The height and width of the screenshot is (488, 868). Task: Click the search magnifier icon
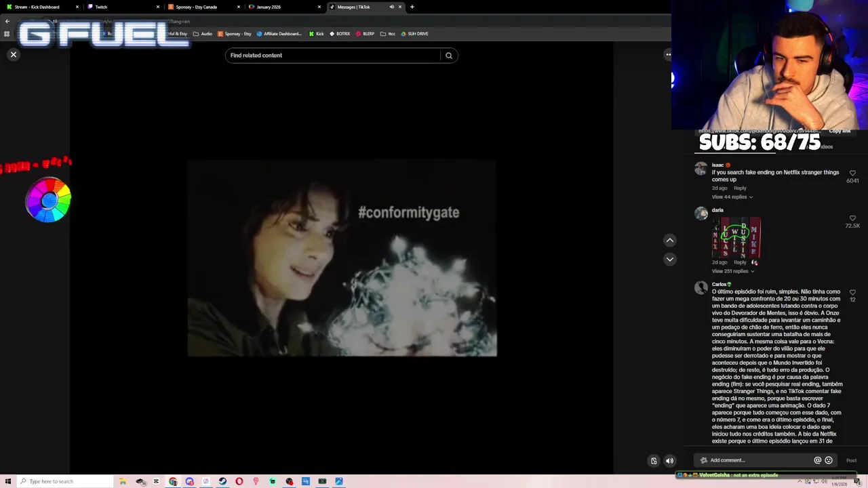449,56
